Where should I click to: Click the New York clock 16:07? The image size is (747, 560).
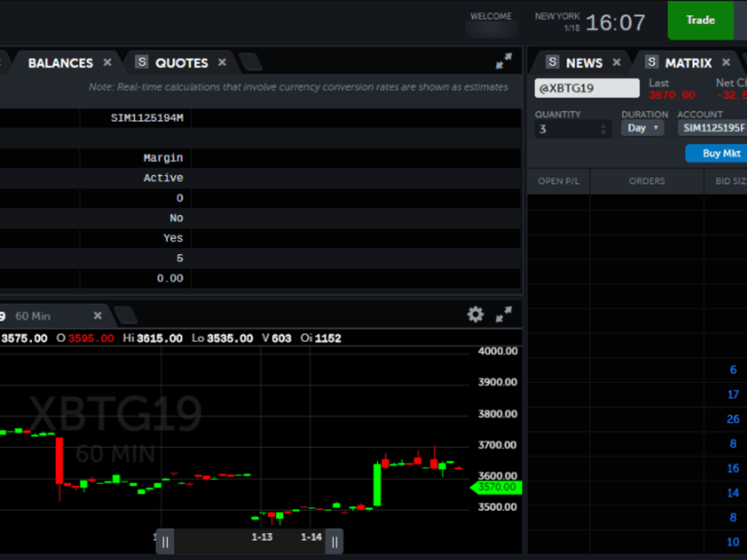click(615, 22)
